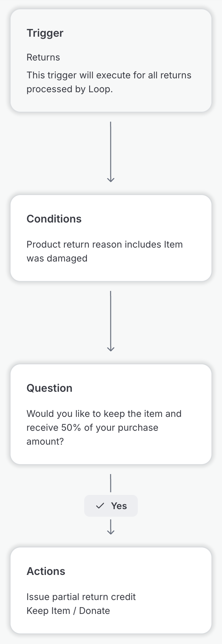Select the 'Issue partial return credit' action

(81, 597)
